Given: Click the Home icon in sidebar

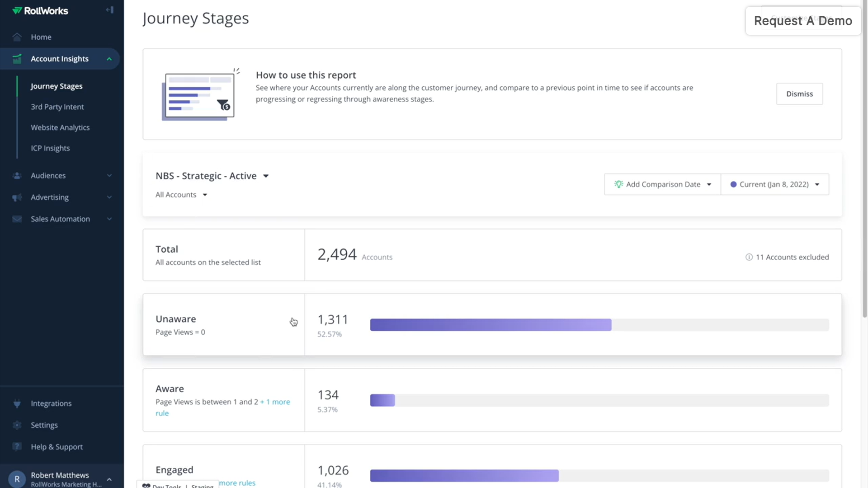Looking at the screenshot, I should [17, 37].
